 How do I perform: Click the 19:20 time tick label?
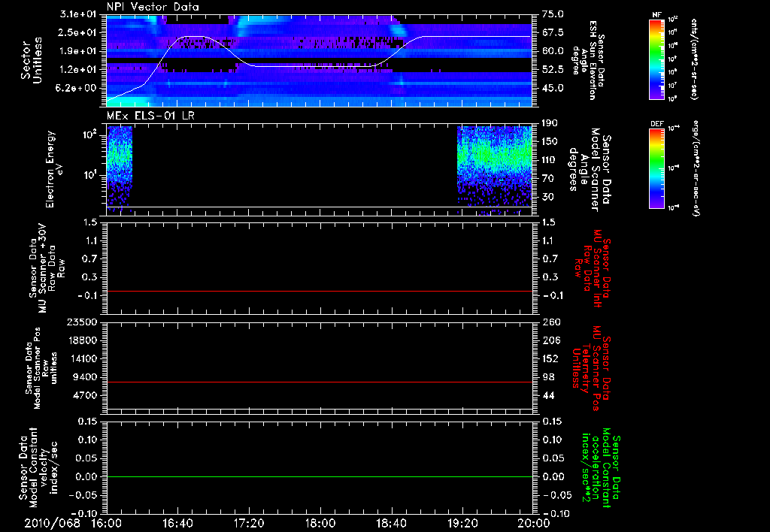pos(462,523)
